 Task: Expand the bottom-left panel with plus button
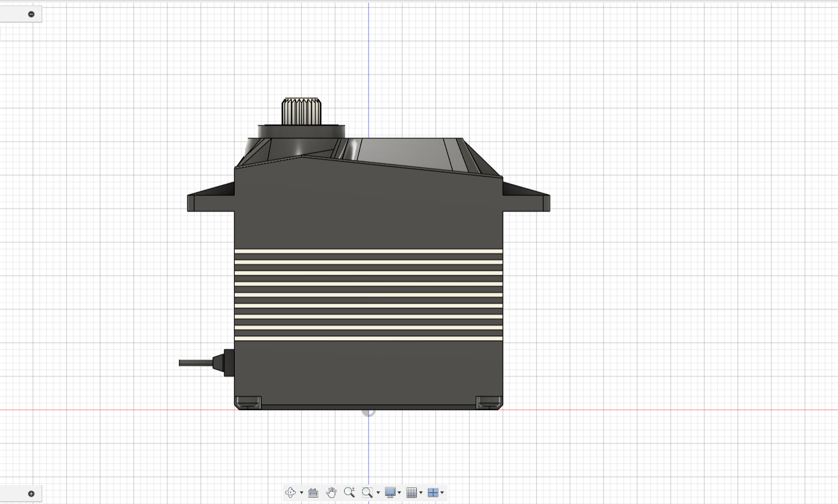pos(31,493)
